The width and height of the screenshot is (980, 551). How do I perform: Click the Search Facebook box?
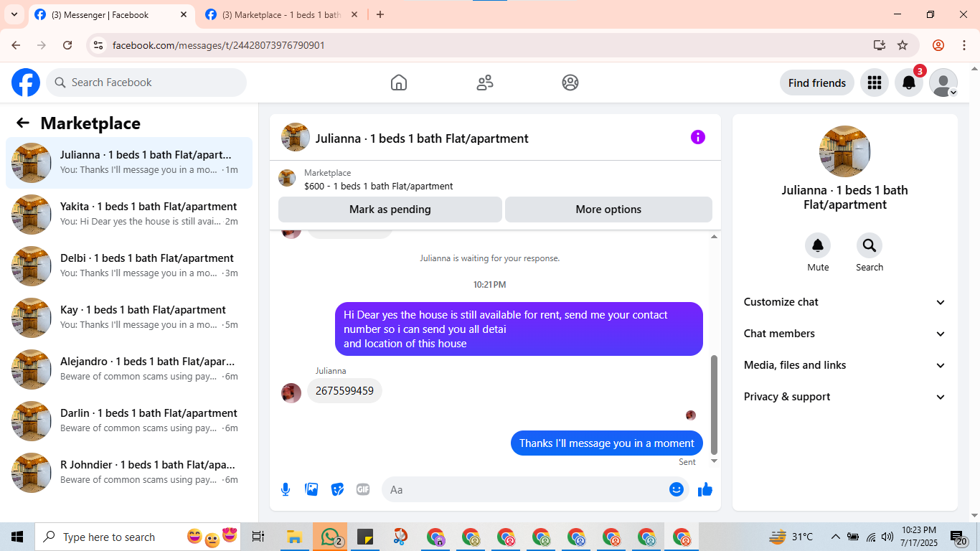tap(146, 83)
